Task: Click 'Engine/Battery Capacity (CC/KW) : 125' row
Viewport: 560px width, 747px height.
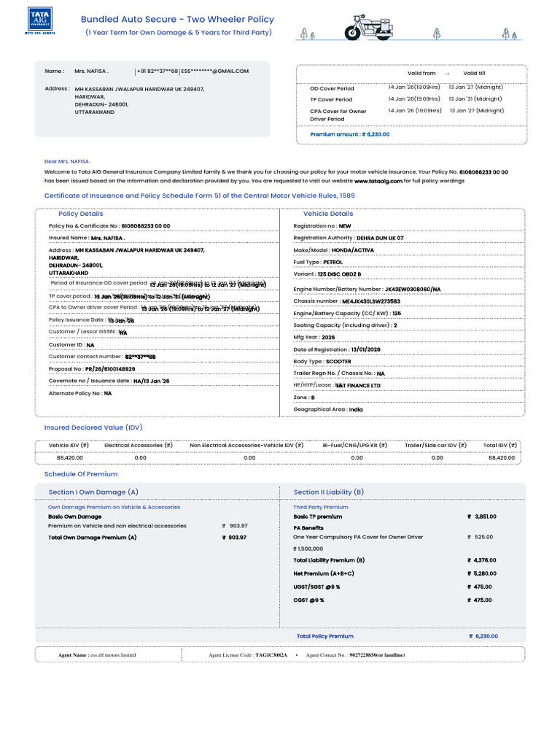Action: [x=347, y=313]
